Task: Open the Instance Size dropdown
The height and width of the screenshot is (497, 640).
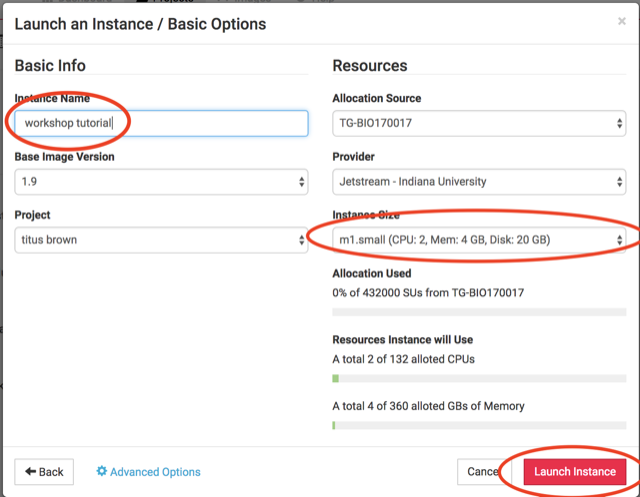Action: tap(479, 240)
